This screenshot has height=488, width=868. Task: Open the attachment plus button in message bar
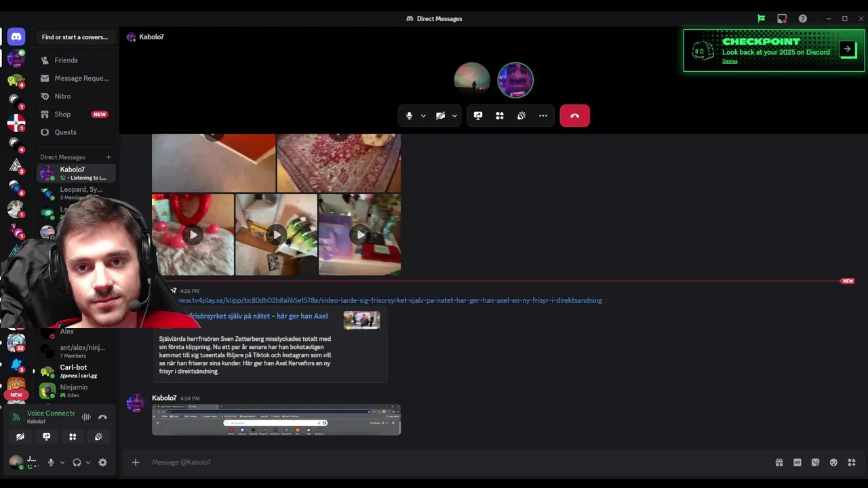tap(136, 462)
